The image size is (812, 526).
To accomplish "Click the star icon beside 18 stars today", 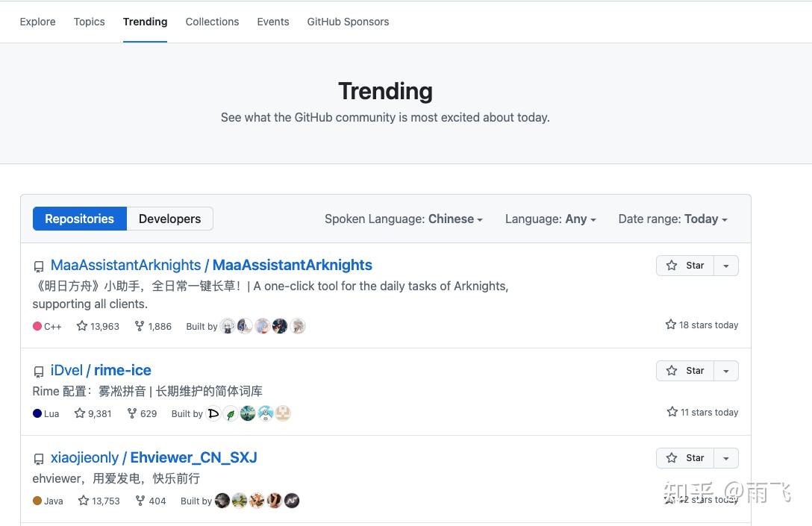I will pyautogui.click(x=670, y=324).
